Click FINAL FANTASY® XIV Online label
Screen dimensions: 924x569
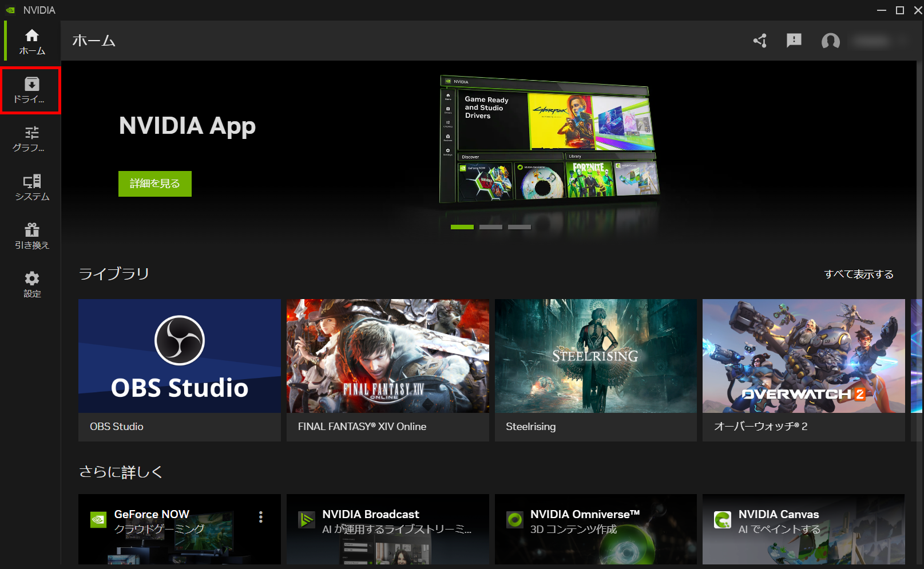point(362,427)
